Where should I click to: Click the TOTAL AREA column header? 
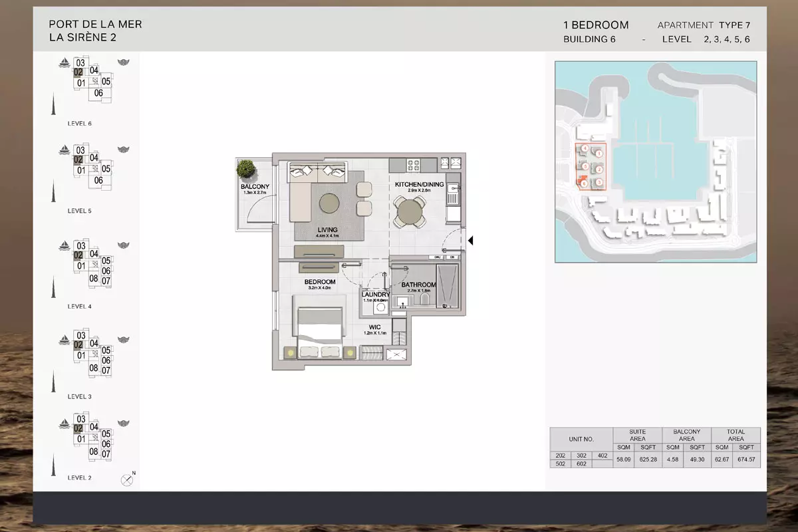pyautogui.click(x=735, y=435)
